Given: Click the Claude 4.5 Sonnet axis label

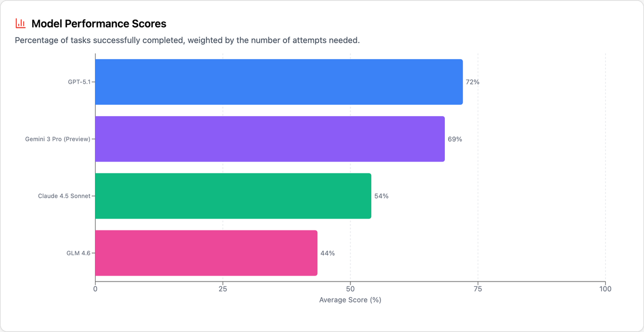Looking at the screenshot, I should tap(64, 196).
